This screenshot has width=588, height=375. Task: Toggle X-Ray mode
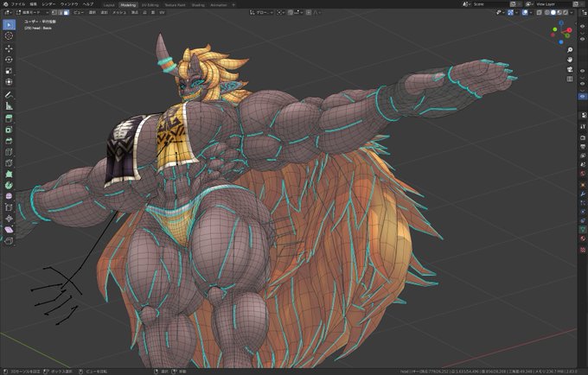click(539, 12)
